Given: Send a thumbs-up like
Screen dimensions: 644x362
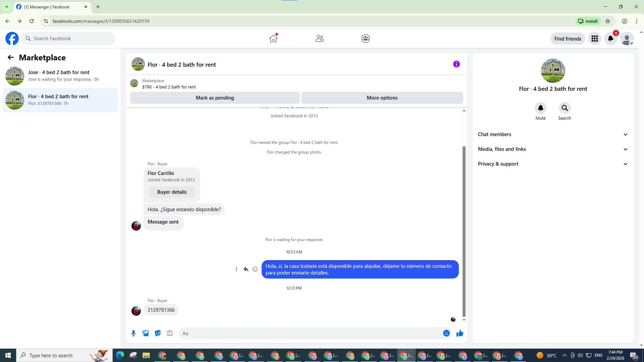Looking at the screenshot, I should (x=460, y=333).
